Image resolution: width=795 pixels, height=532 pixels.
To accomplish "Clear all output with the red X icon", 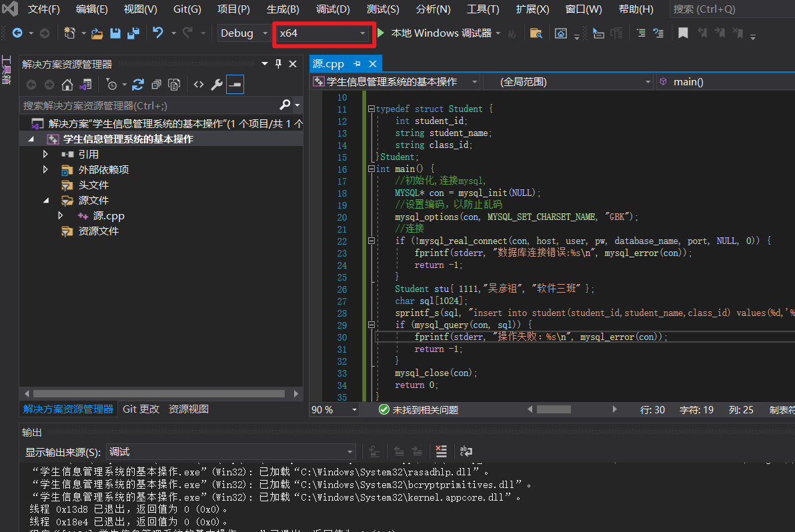I will (441, 451).
